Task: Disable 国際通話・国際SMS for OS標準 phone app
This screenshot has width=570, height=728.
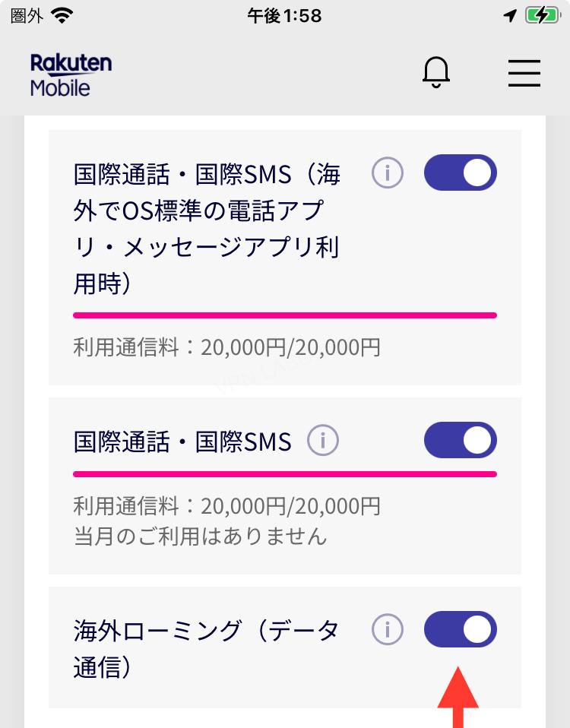Action: pyautogui.click(x=460, y=173)
